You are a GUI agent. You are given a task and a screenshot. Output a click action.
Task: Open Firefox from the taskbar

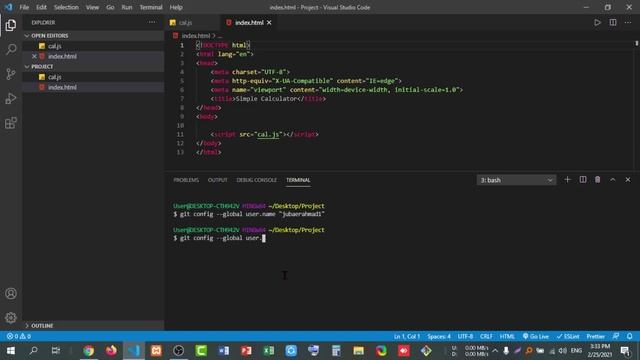111,351
